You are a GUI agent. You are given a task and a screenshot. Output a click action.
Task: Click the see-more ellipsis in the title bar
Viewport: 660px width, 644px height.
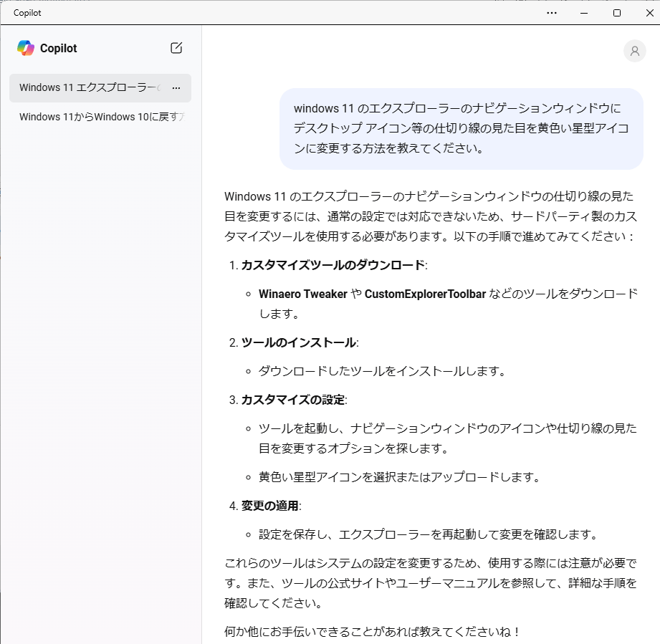(x=552, y=13)
